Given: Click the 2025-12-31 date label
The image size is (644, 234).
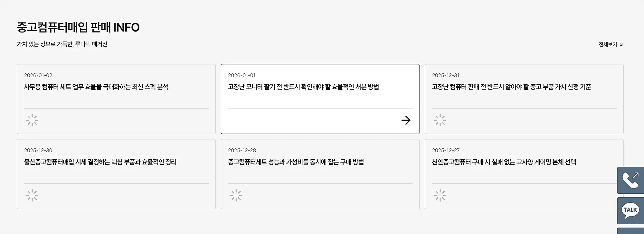Looking at the screenshot, I should point(445,75).
